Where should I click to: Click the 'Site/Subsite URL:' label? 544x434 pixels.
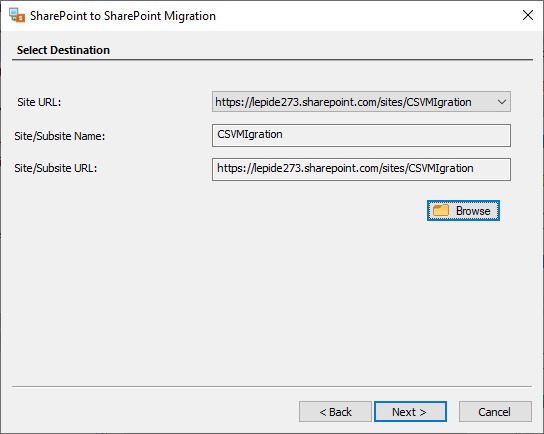[56, 168]
